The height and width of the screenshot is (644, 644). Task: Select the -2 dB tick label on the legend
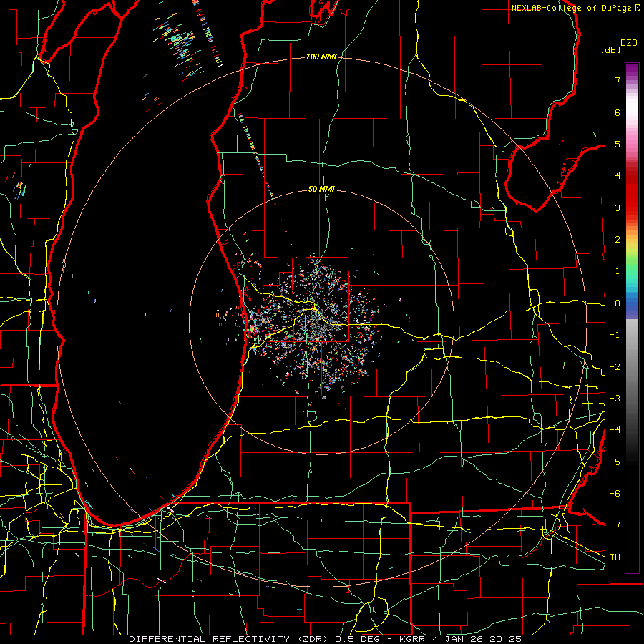[615, 367]
